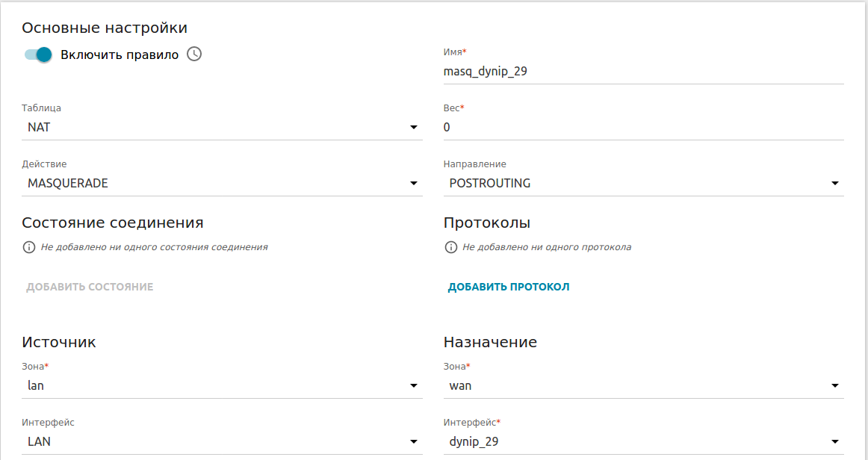Click the Включить правило label text

point(120,55)
